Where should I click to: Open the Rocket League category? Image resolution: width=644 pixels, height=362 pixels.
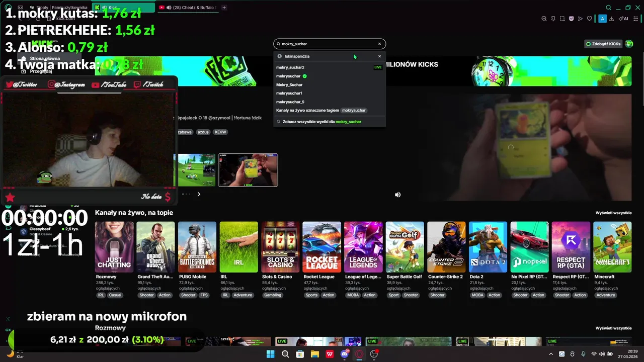322,247
